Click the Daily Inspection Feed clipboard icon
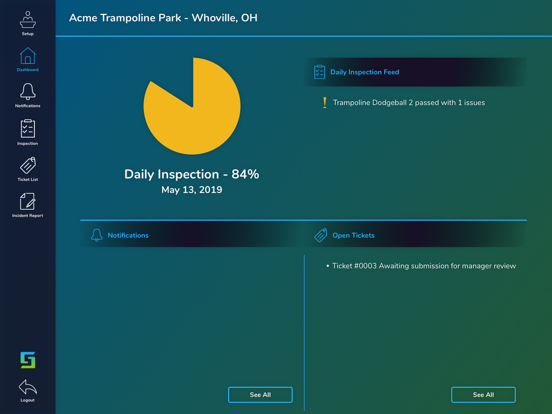 pos(319,72)
